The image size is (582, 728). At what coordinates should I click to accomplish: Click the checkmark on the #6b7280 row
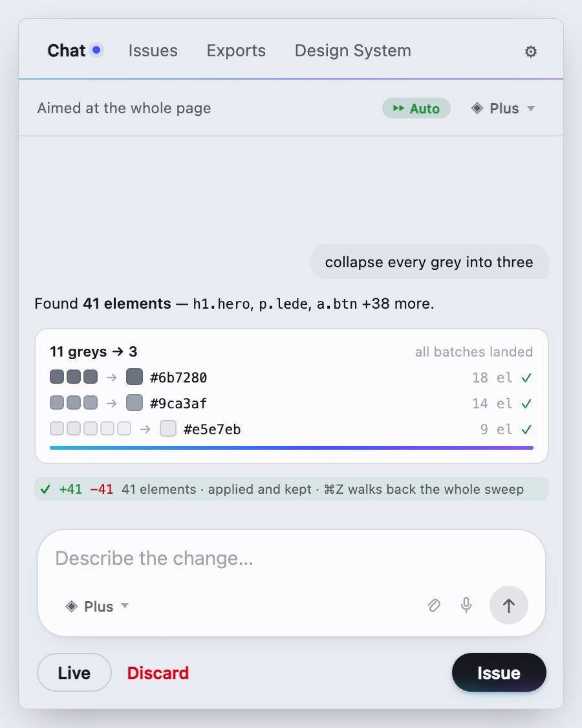pyautogui.click(x=526, y=378)
